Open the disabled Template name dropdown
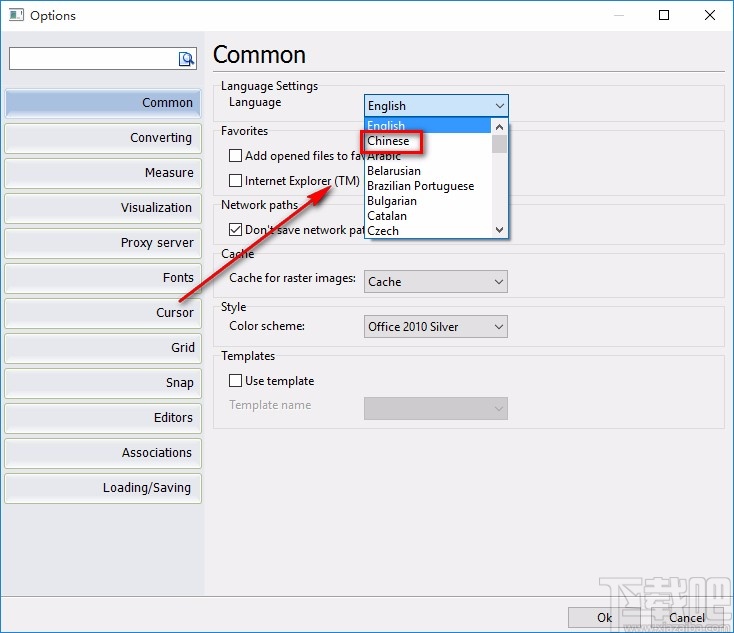The image size is (734, 633). [436, 408]
